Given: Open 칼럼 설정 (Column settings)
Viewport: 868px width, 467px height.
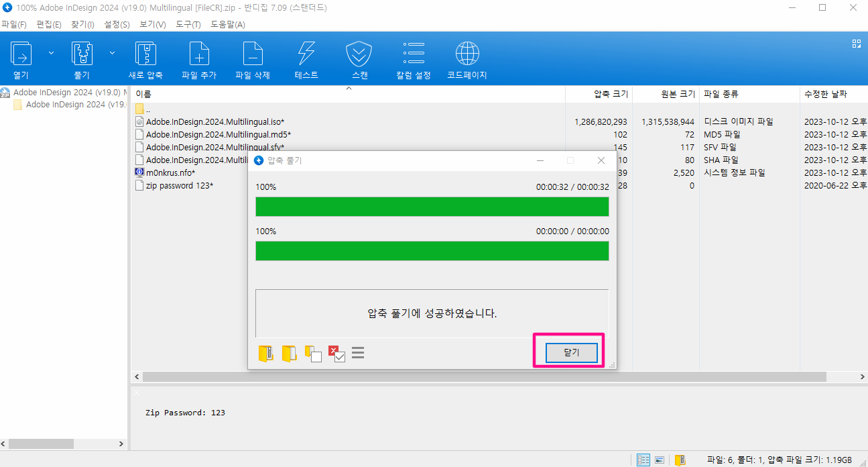Looking at the screenshot, I should pyautogui.click(x=414, y=53).
